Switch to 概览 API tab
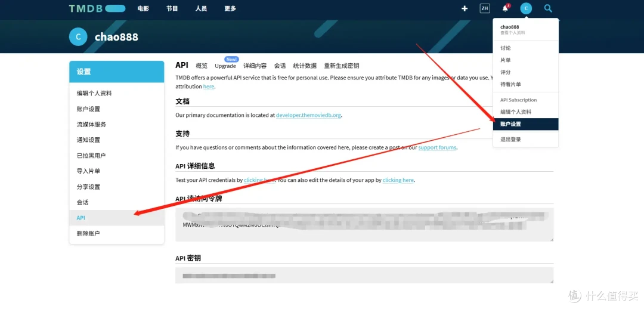 (202, 66)
